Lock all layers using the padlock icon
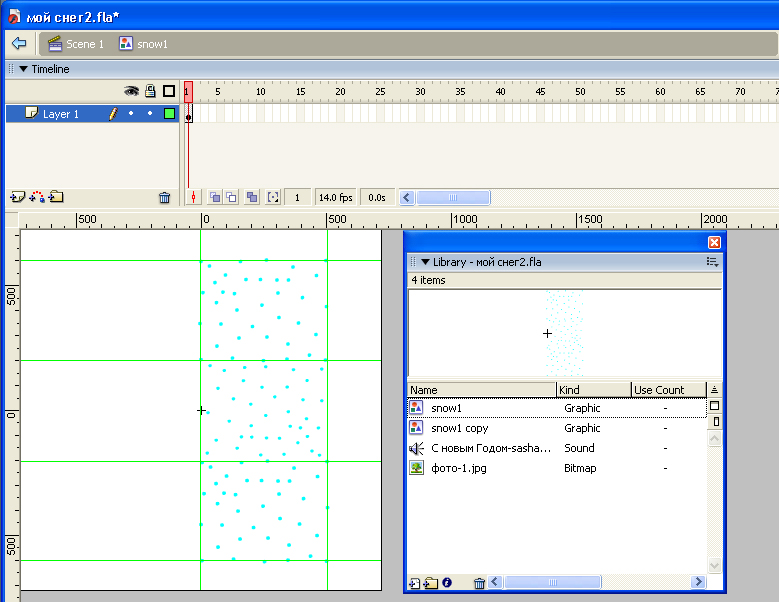This screenshot has height=602, width=779. 150,91
